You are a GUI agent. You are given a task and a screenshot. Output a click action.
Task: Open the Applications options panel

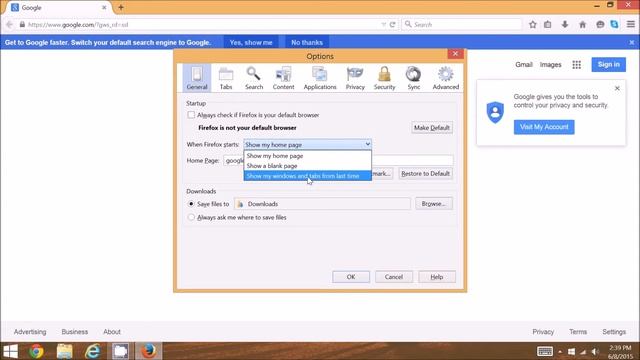(320, 78)
